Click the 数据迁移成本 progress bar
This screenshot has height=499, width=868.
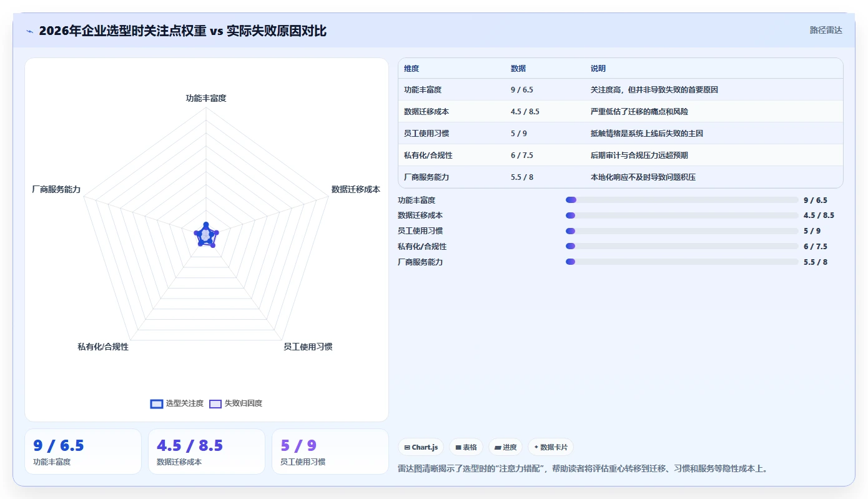(682, 215)
